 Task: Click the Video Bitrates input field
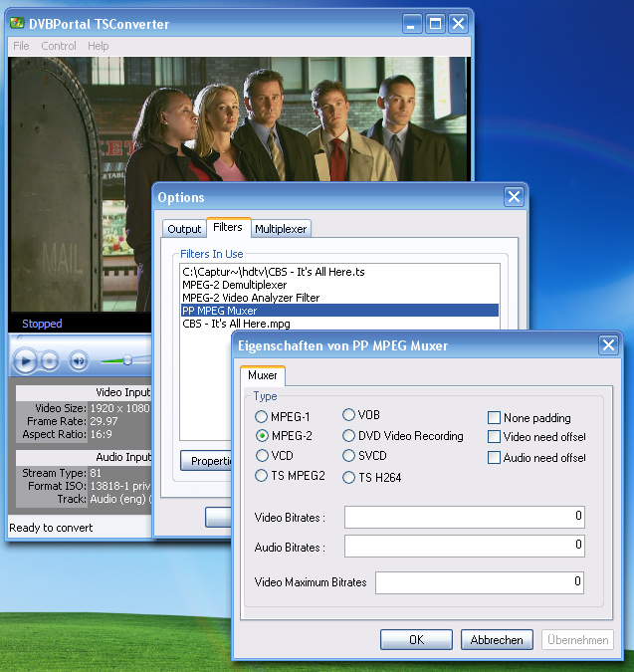coord(464,518)
